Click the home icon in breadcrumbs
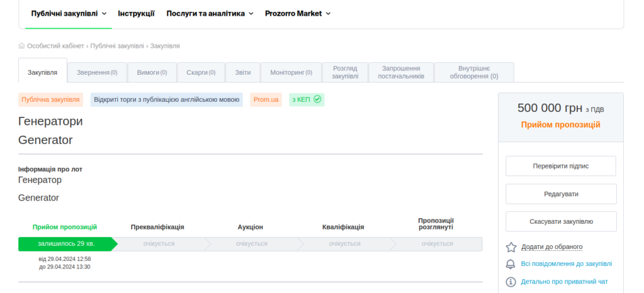 [x=22, y=46]
